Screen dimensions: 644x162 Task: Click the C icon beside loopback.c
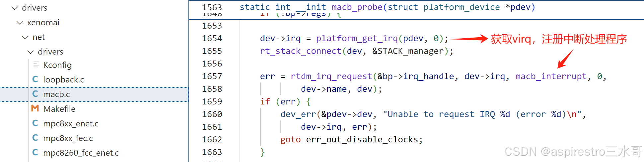point(35,79)
